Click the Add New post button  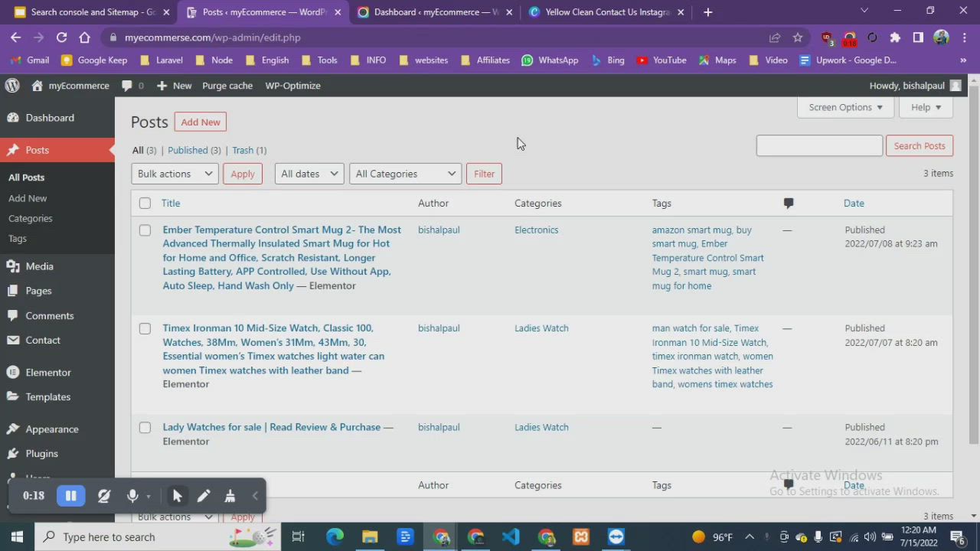(x=201, y=122)
